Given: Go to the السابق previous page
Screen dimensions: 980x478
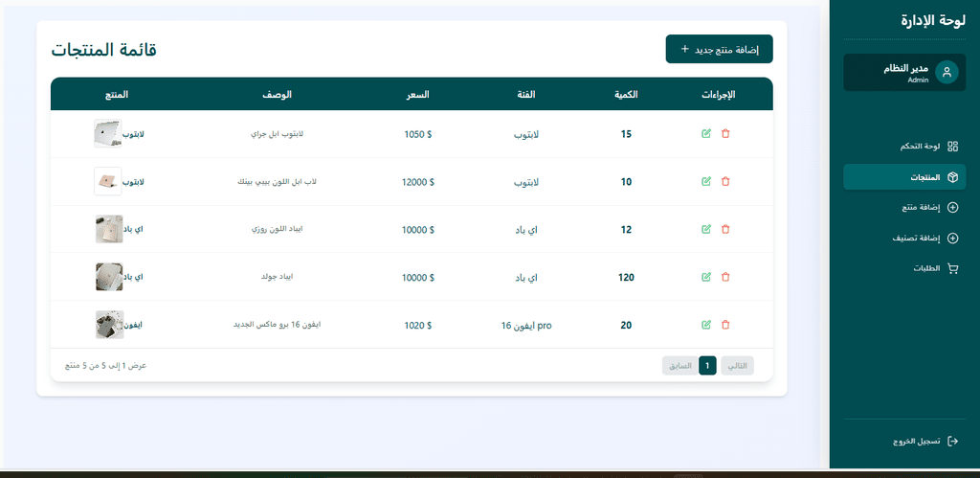Looking at the screenshot, I should click(x=680, y=365).
